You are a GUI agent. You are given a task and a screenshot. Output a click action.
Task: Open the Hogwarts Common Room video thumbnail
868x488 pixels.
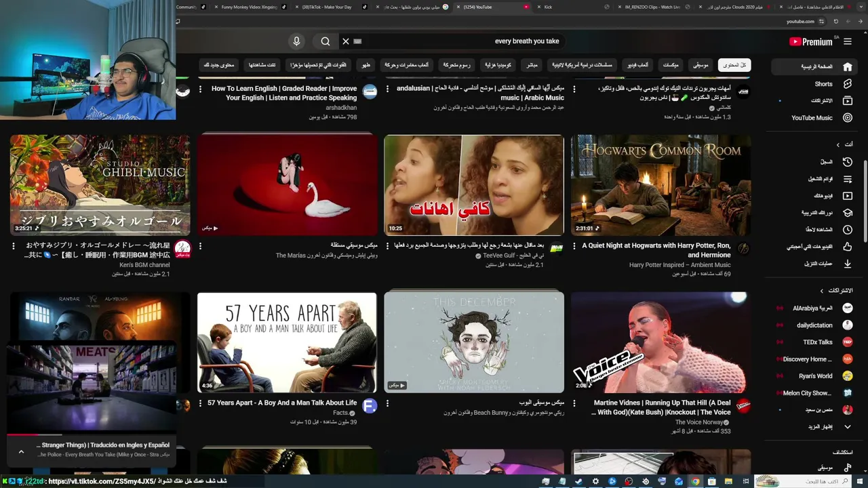660,185
